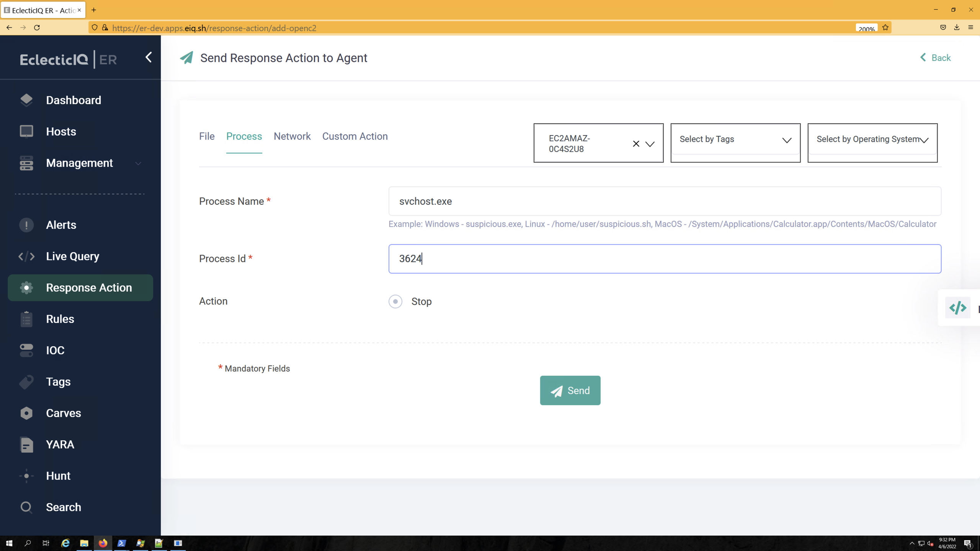Viewport: 980px width, 551px height.
Task: Open File Explorer from the taskbar
Action: [x=84, y=543]
